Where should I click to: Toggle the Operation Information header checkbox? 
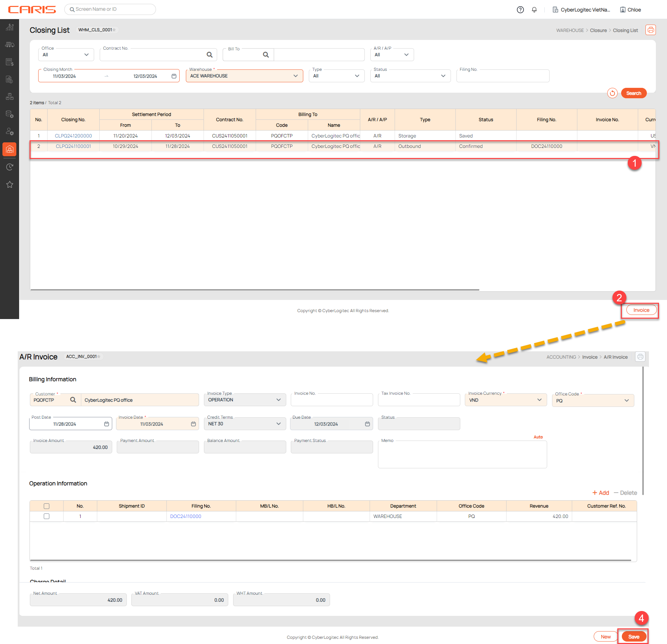click(47, 506)
